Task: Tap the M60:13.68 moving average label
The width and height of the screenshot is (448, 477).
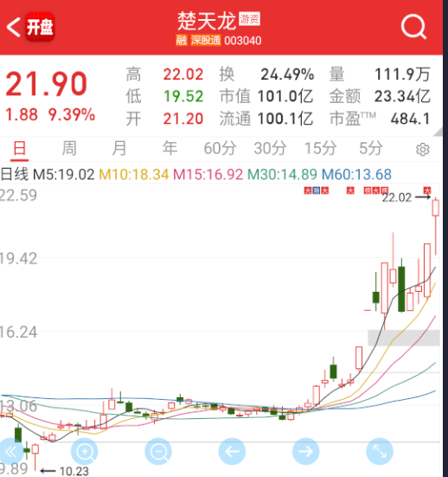Action: tap(356, 175)
